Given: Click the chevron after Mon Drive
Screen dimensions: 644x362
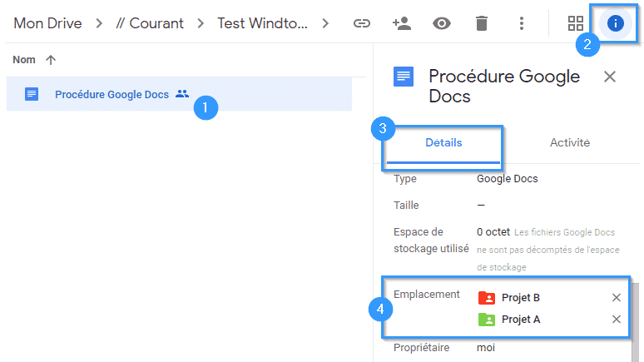Looking at the screenshot, I should pyautogui.click(x=98, y=23).
